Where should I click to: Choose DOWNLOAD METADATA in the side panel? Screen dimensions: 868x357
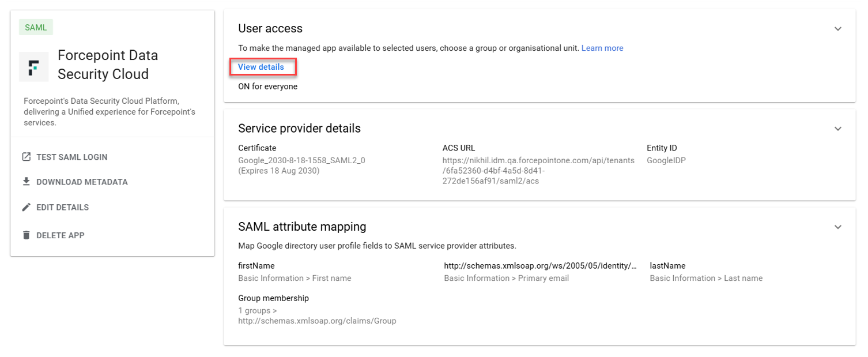click(x=82, y=182)
